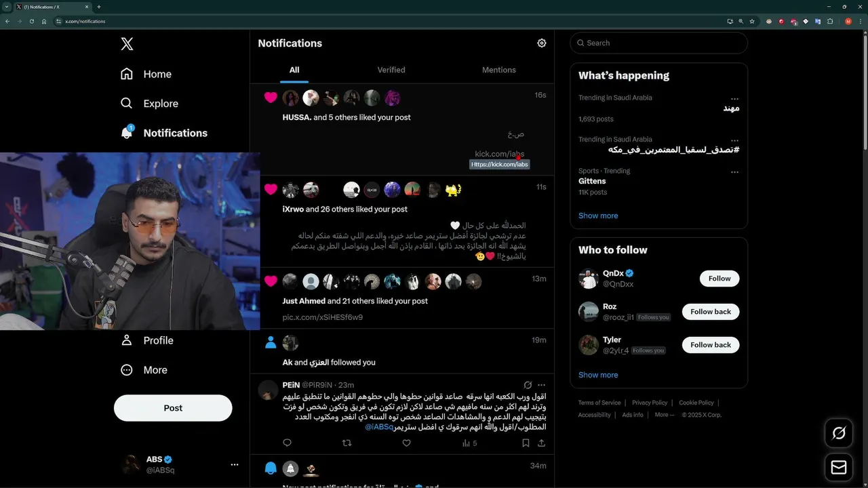Open options for the Saudi hashtag trend
868x488 pixels.
(x=734, y=140)
